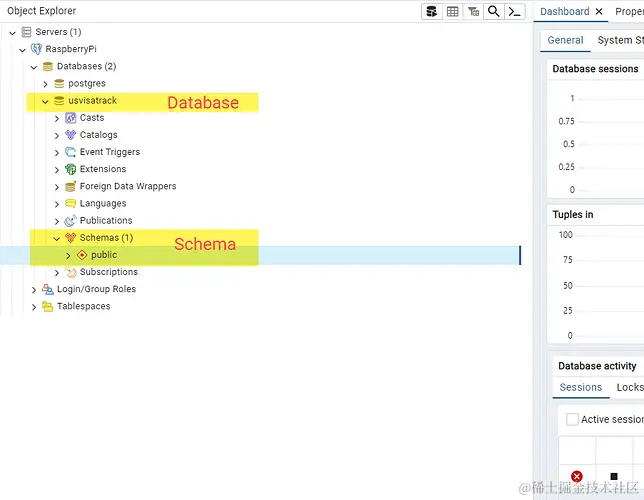Select the Tablespaces label
The image size is (644, 500).
83,306
